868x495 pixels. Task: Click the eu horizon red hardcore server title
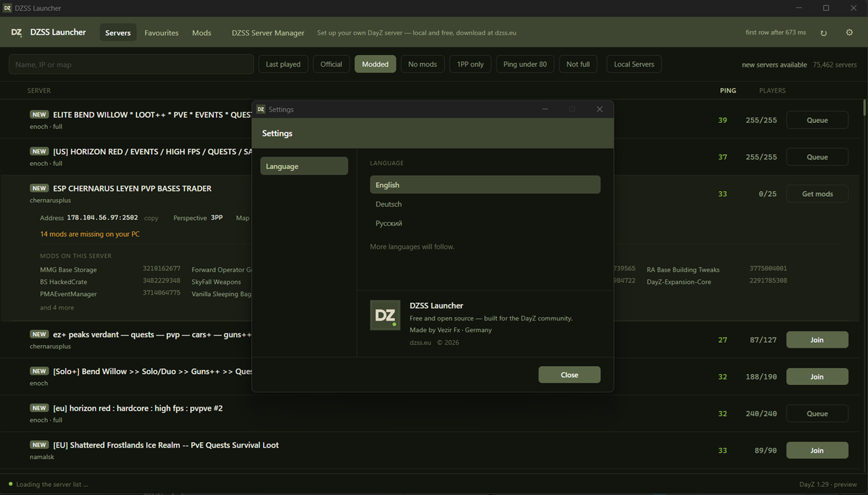coord(138,409)
